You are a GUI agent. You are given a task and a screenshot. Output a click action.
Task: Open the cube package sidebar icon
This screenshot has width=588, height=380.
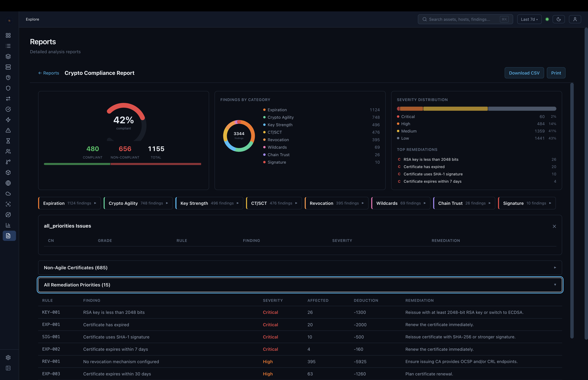[x=8, y=172]
